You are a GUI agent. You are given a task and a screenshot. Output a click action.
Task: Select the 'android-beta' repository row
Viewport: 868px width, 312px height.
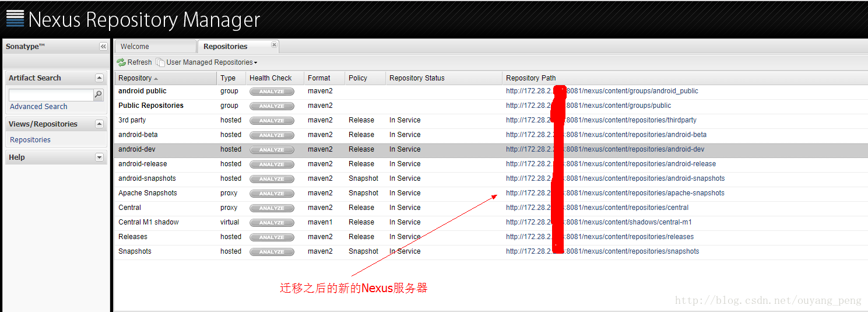(x=491, y=135)
